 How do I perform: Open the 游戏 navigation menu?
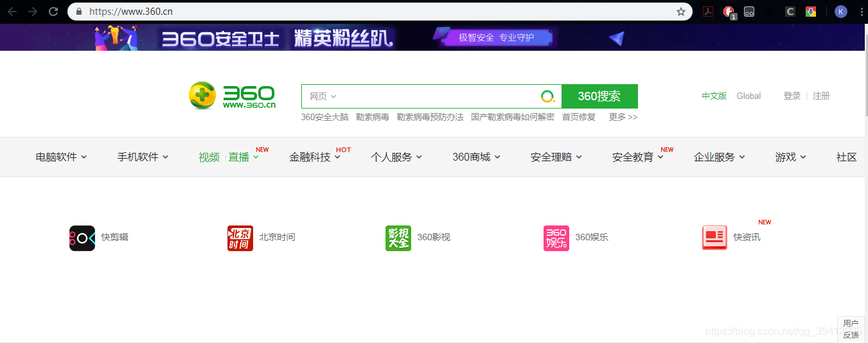point(790,157)
